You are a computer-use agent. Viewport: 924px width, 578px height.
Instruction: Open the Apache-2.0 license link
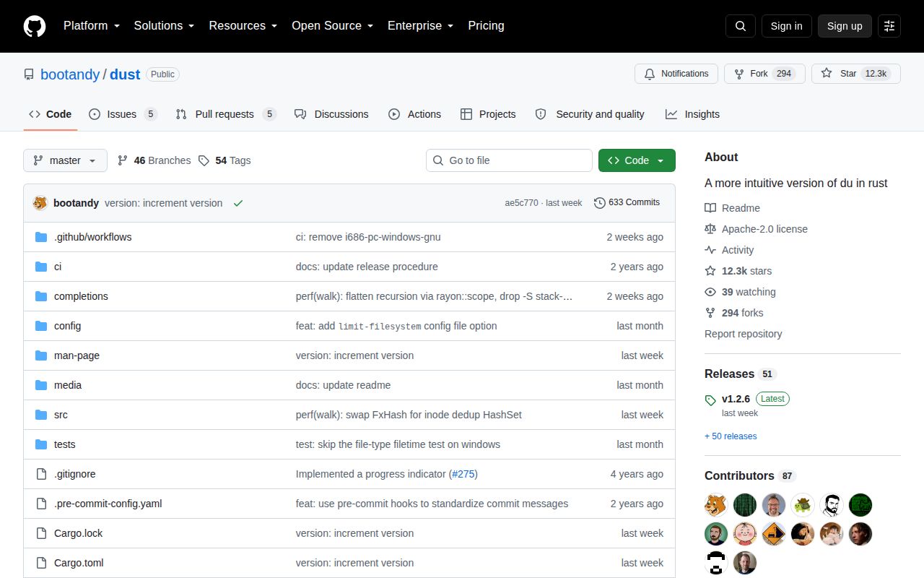coord(756,229)
